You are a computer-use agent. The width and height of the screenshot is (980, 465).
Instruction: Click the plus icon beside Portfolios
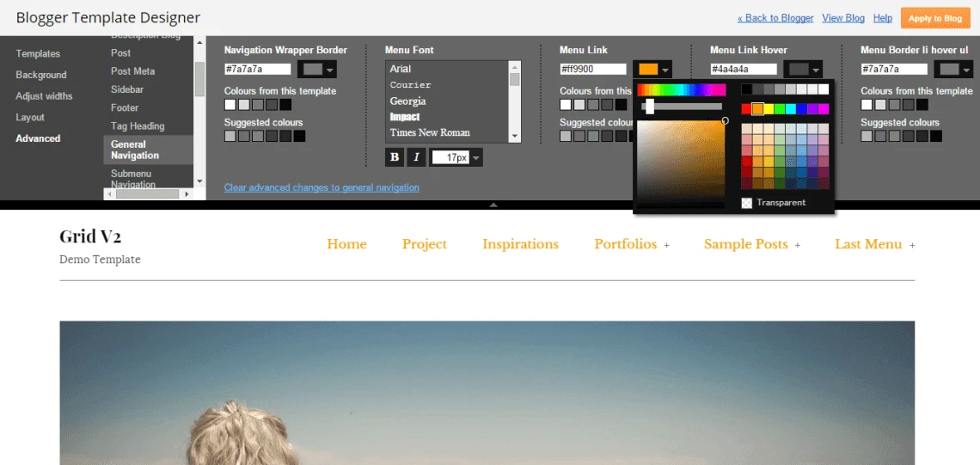point(667,246)
